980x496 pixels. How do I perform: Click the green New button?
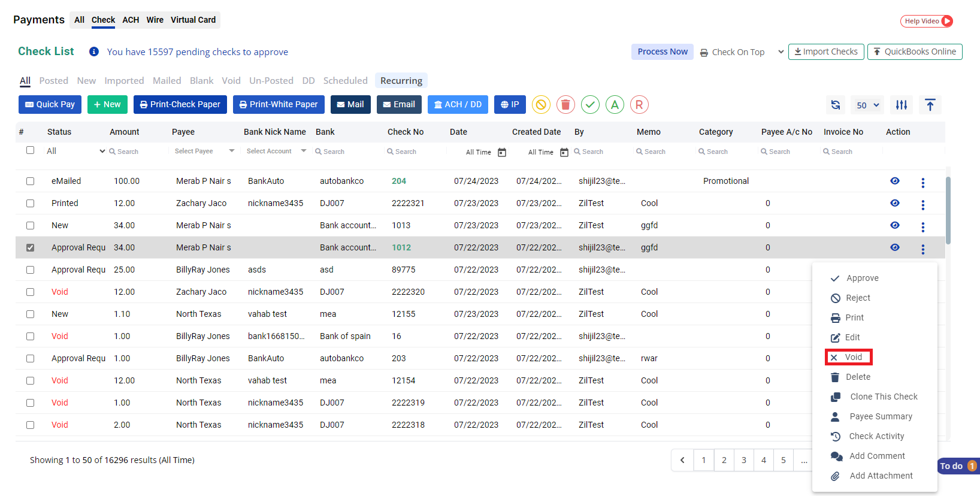coord(107,104)
